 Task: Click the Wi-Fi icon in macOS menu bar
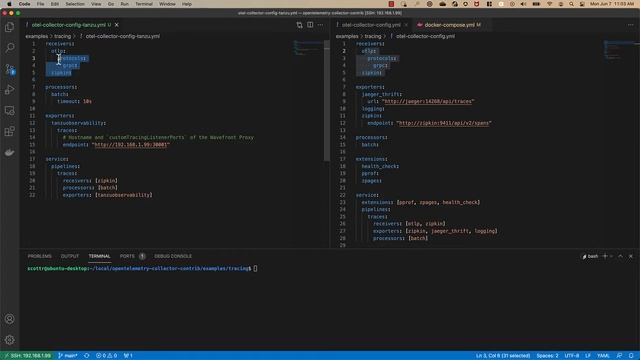tap(550, 4)
